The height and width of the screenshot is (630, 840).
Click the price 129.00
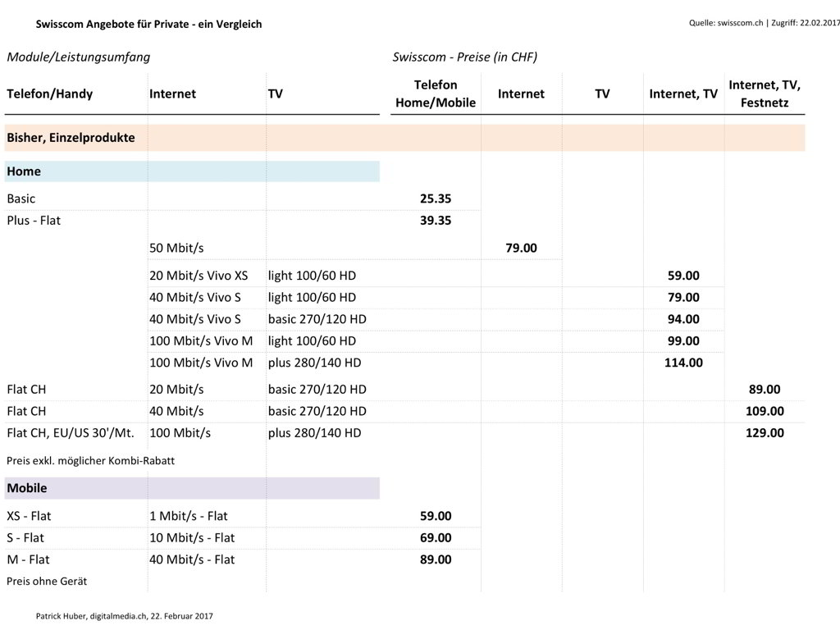click(x=765, y=433)
